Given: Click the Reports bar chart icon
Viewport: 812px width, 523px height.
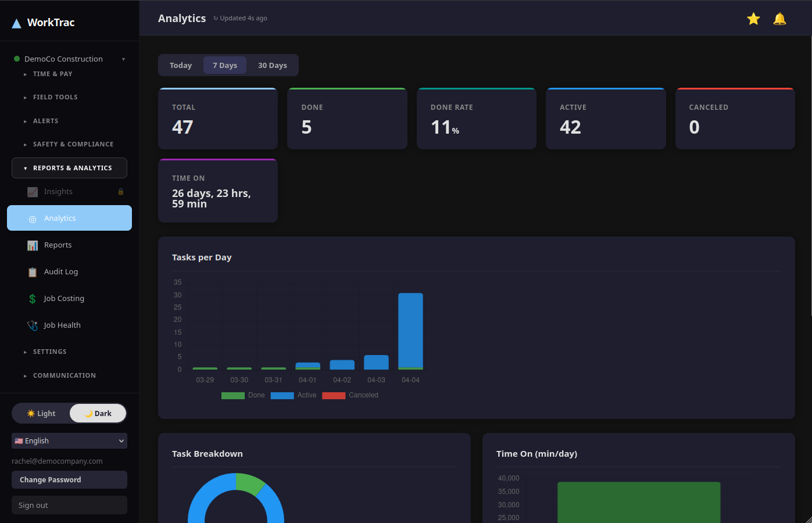Looking at the screenshot, I should 33,245.
